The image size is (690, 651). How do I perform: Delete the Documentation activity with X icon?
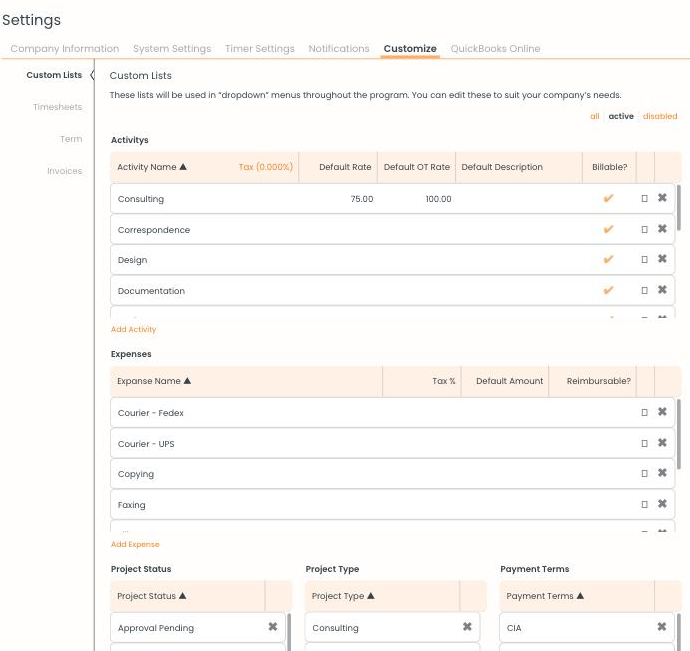pos(662,289)
